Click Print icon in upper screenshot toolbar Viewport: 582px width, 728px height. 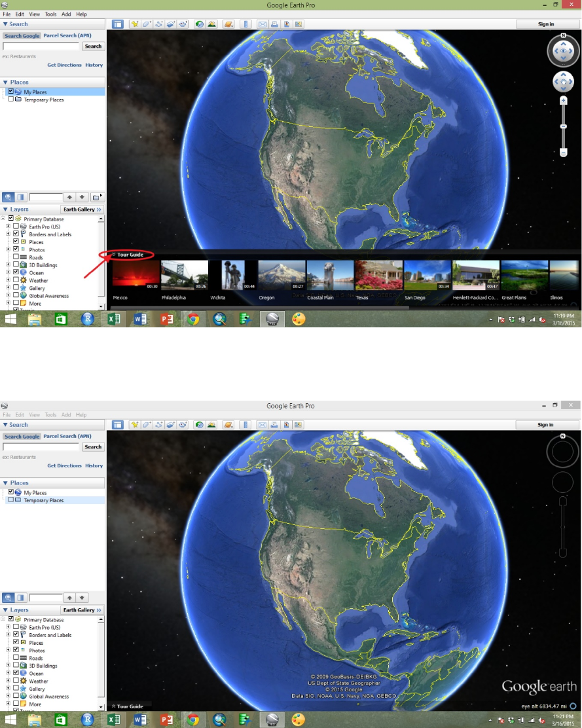click(x=275, y=24)
